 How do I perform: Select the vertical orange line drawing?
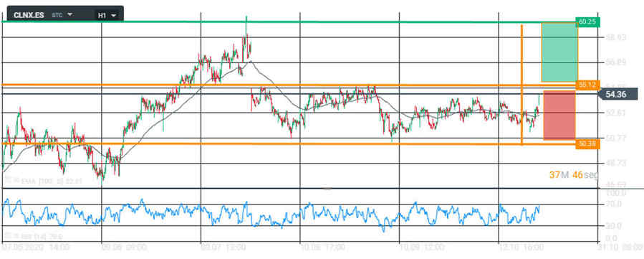pyautogui.click(x=522, y=85)
